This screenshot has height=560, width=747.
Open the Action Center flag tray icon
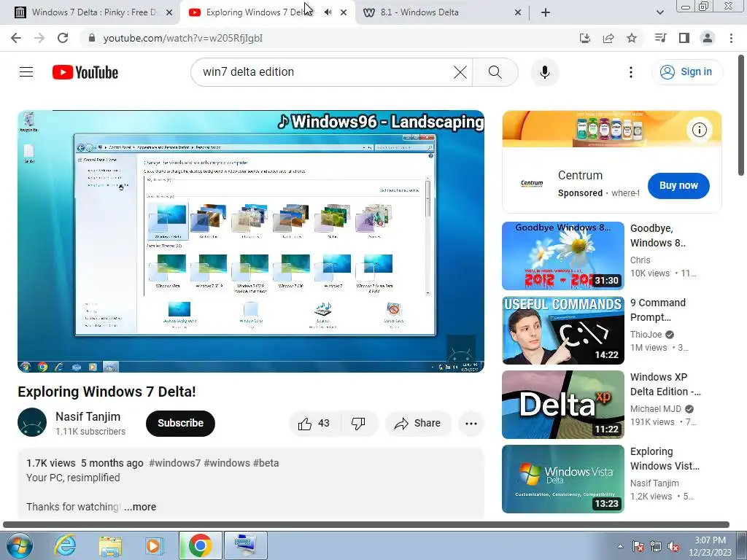(638, 547)
